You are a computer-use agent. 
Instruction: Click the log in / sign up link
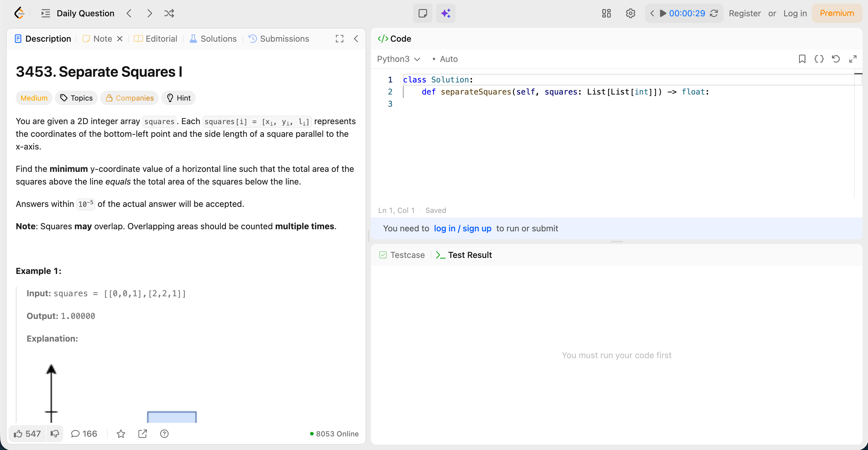(462, 228)
